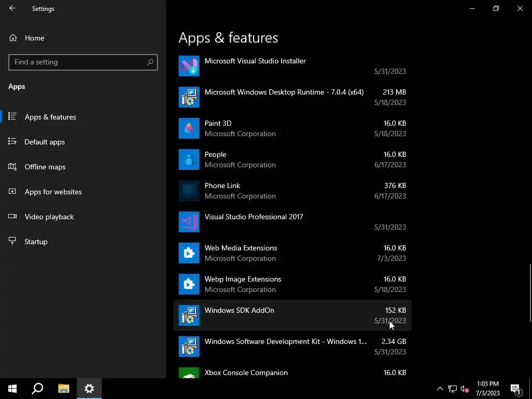Click the network tray icon
Viewport: 532px width, 399px height.
pos(453,389)
